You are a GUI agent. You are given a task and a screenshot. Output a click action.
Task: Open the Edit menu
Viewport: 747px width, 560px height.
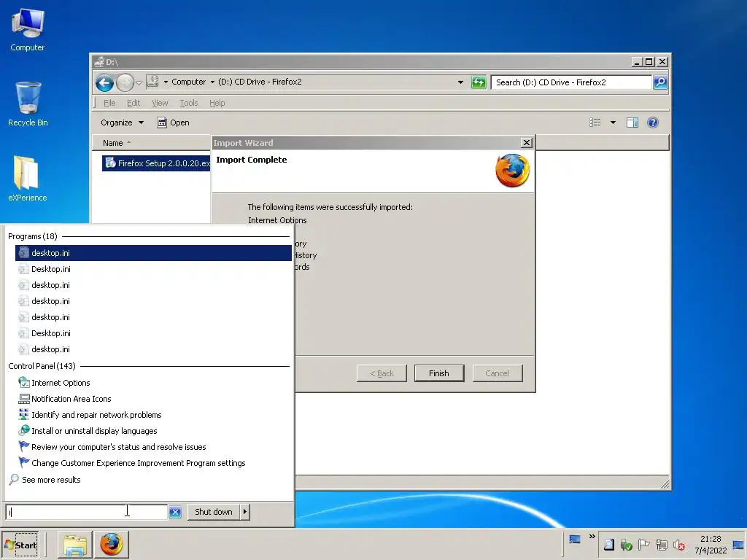coord(133,103)
